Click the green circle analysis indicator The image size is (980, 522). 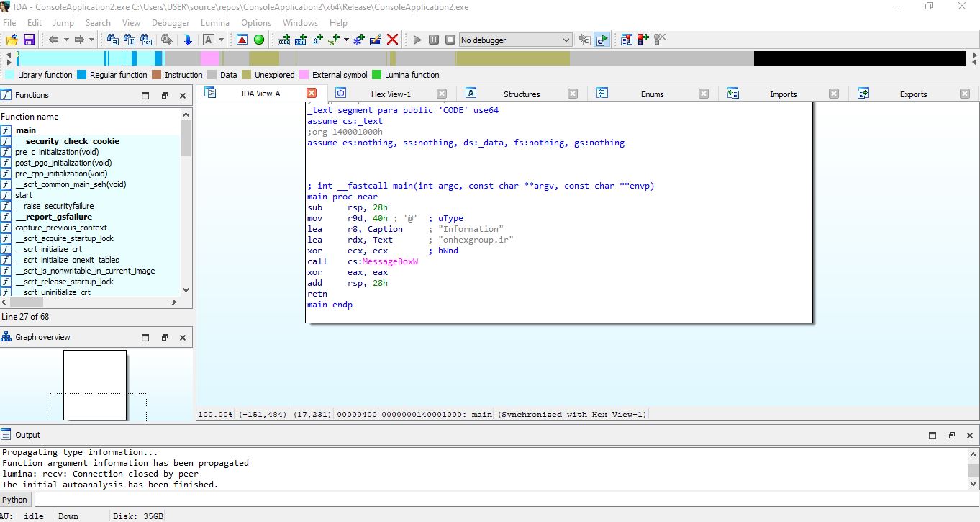pyautogui.click(x=259, y=40)
